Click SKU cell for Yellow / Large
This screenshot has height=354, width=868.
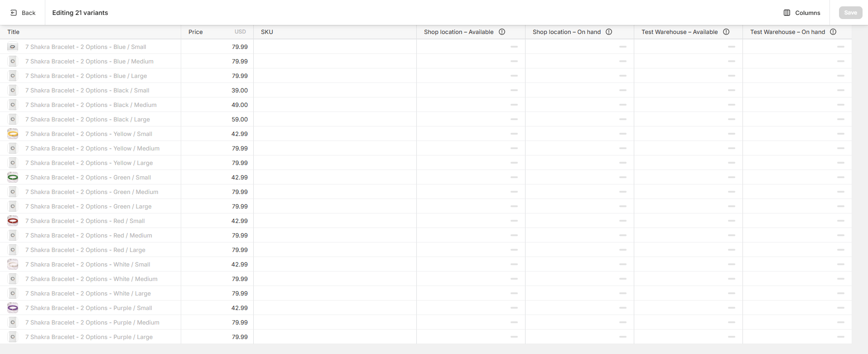335,163
